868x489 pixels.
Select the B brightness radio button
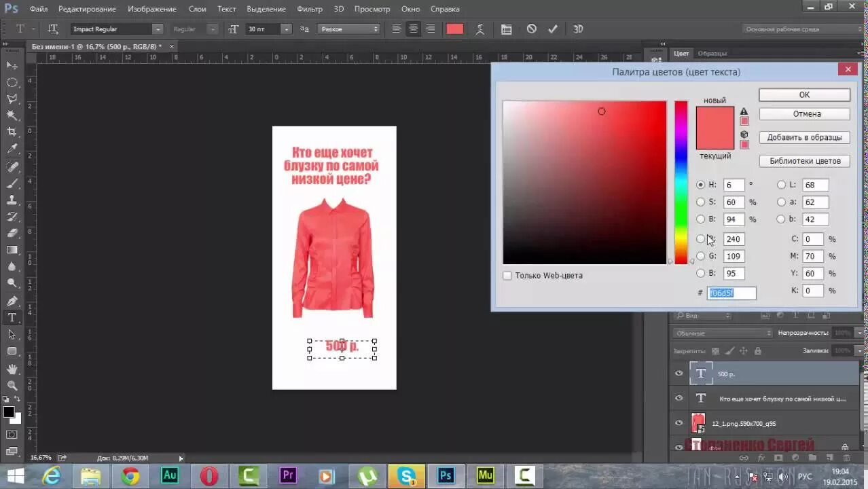[x=700, y=219]
